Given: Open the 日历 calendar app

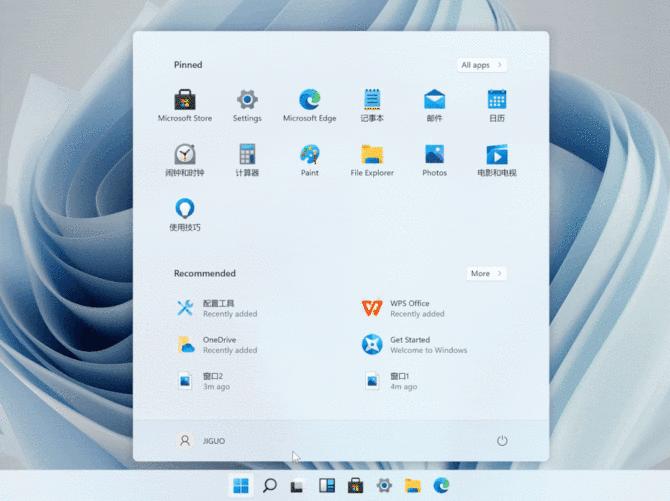Looking at the screenshot, I should (497, 106).
